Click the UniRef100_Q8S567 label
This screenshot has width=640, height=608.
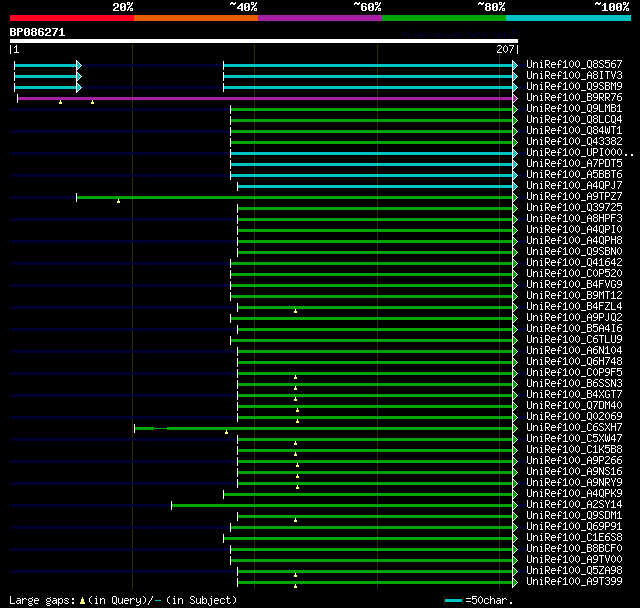click(x=574, y=64)
